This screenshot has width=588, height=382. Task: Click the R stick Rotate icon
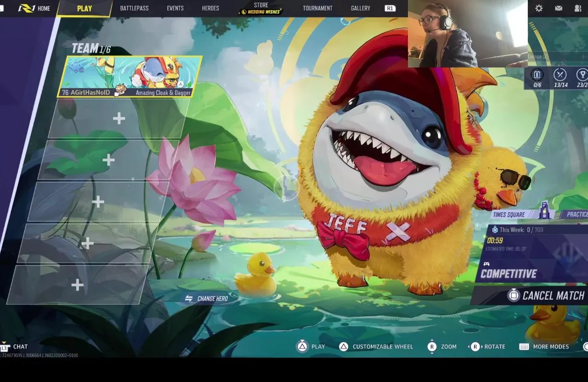click(475, 347)
